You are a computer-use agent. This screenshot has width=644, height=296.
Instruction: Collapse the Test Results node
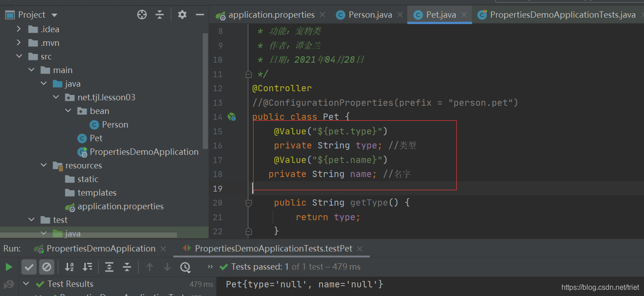(x=26, y=284)
